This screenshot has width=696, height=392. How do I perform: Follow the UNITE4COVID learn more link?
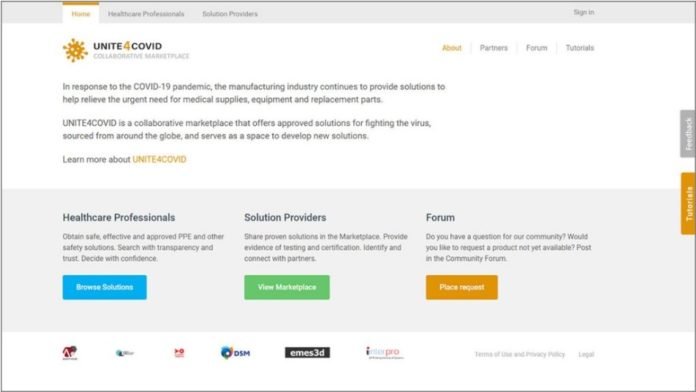[159, 159]
